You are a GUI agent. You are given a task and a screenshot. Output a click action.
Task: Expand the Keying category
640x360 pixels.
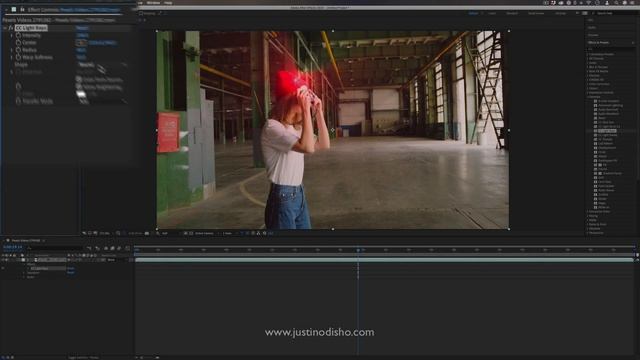pos(588,216)
